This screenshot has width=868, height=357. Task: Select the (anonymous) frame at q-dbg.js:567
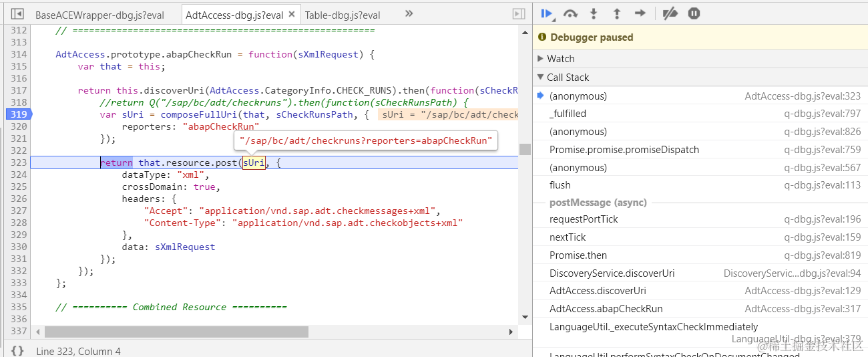coord(699,168)
